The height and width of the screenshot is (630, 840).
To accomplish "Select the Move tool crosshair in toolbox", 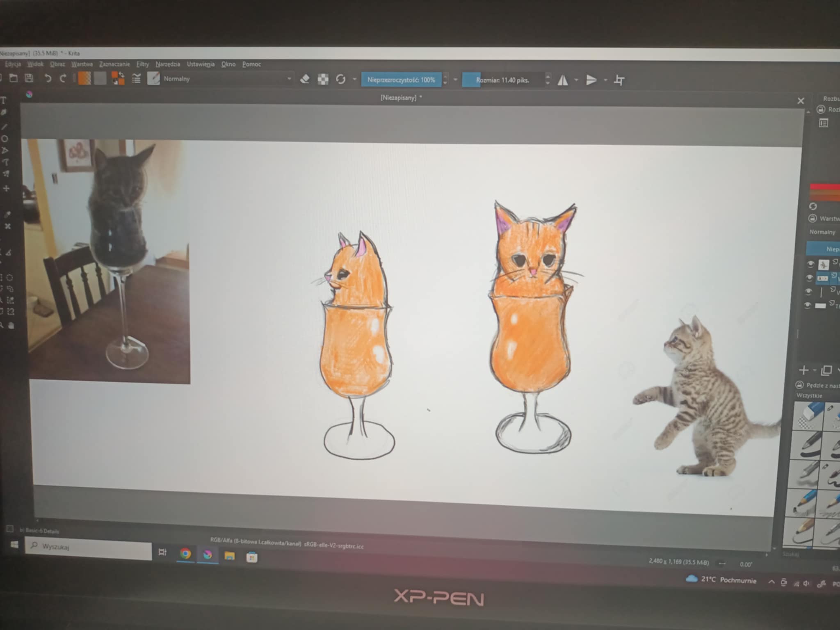I will tap(6, 188).
